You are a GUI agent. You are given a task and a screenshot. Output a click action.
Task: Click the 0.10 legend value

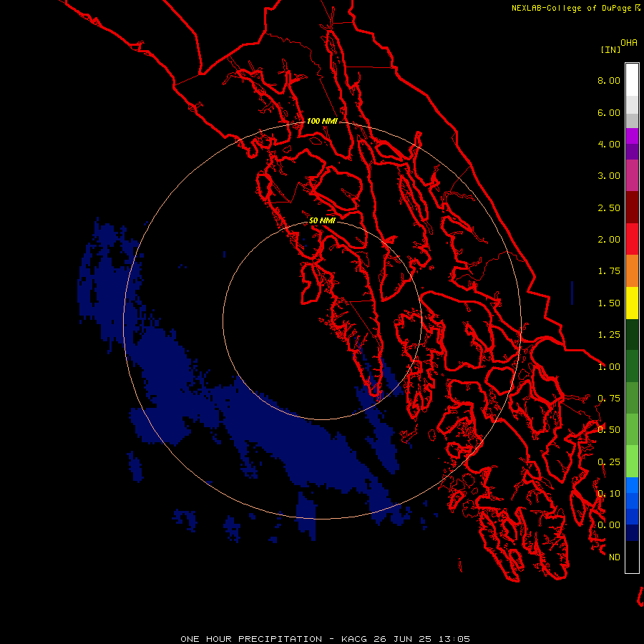tap(609, 494)
